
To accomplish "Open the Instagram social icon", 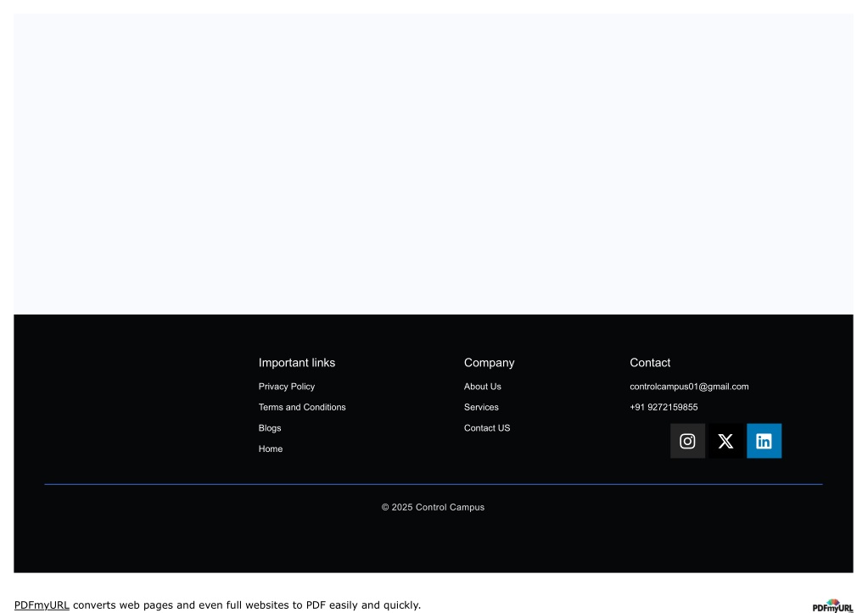I will pos(687,441).
